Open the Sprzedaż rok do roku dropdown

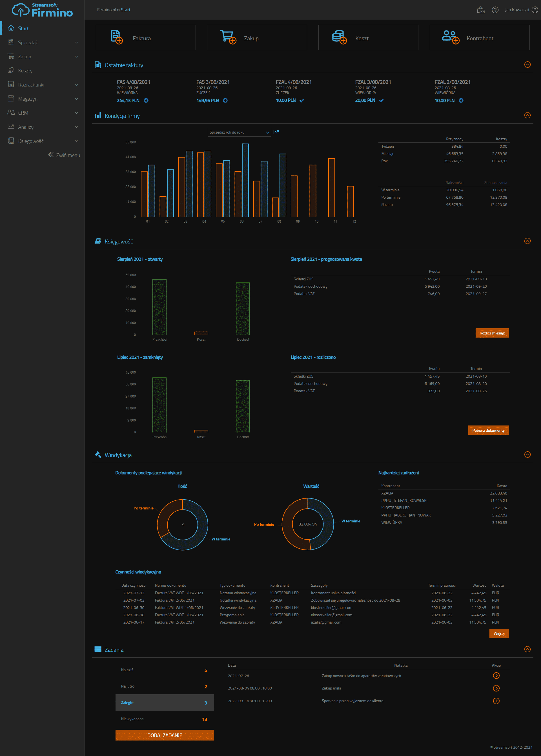tap(239, 132)
